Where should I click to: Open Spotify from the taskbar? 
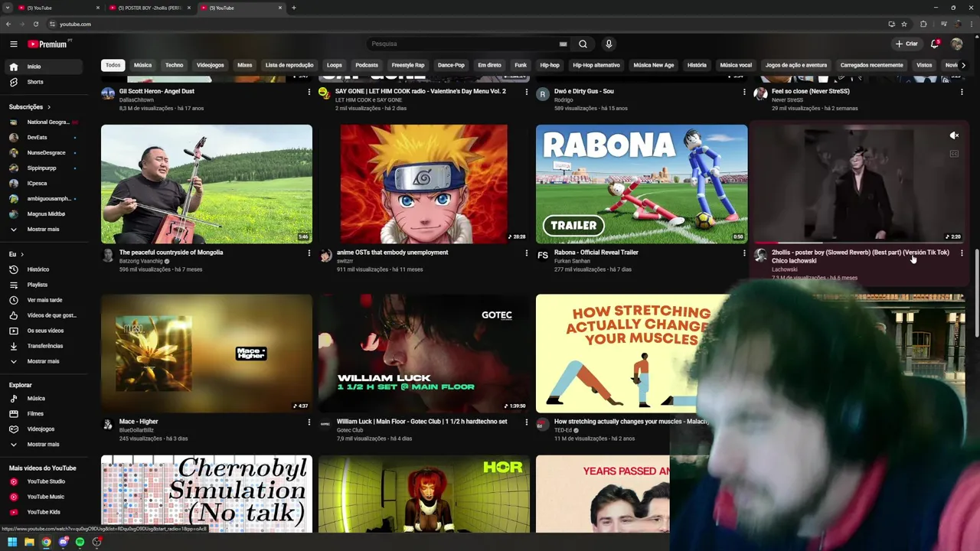(80, 542)
